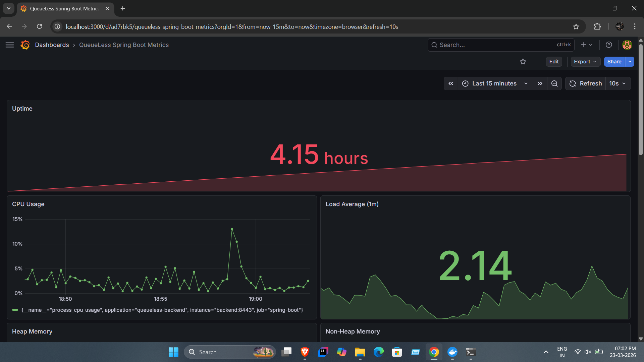Close the QueueLess Spring Boot Metrics tab
The width and height of the screenshot is (644, 362).
click(x=107, y=9)
